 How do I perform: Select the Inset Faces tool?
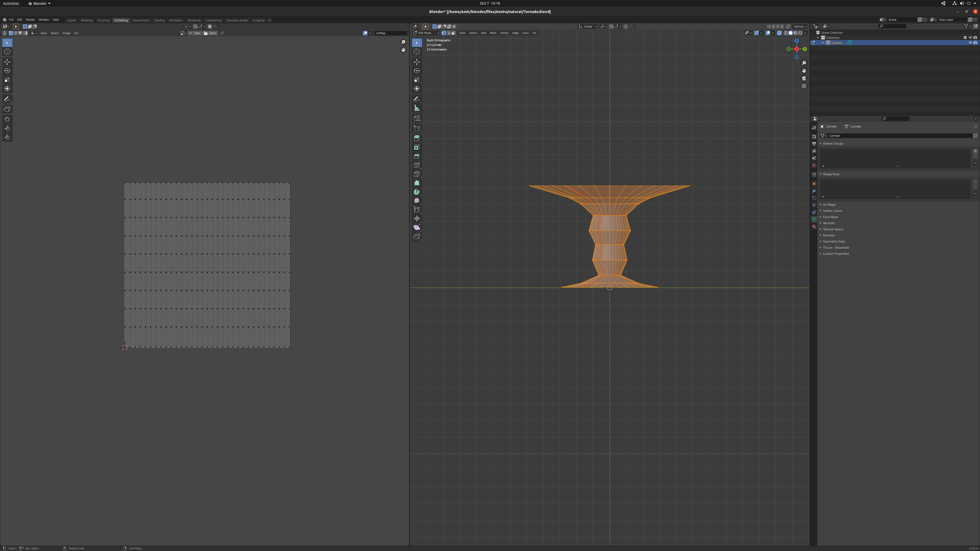pyautogui.click(x=416, y=147)
